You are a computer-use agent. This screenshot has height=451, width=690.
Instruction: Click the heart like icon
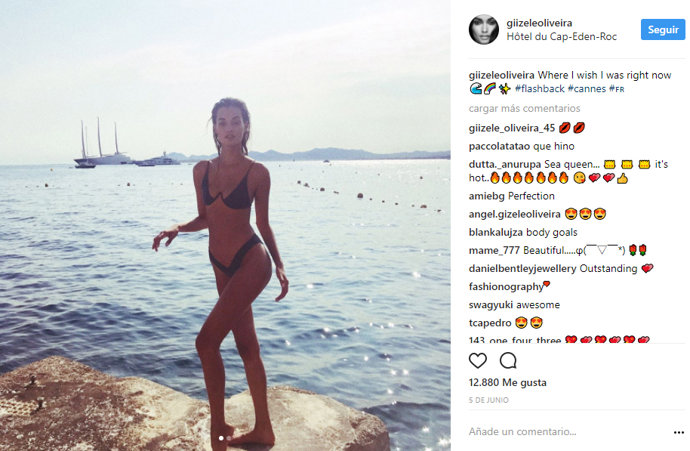point(477,361)
